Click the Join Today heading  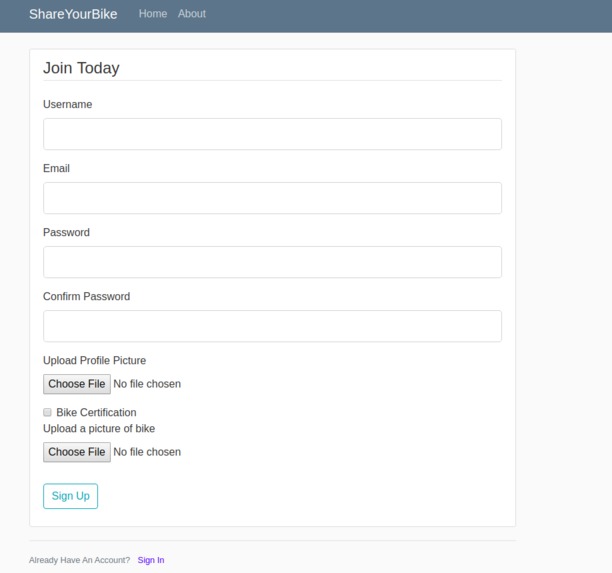click(81, 68)
